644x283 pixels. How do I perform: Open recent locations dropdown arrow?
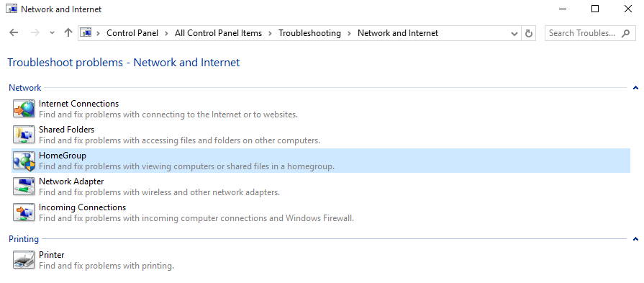coord(52,33)
